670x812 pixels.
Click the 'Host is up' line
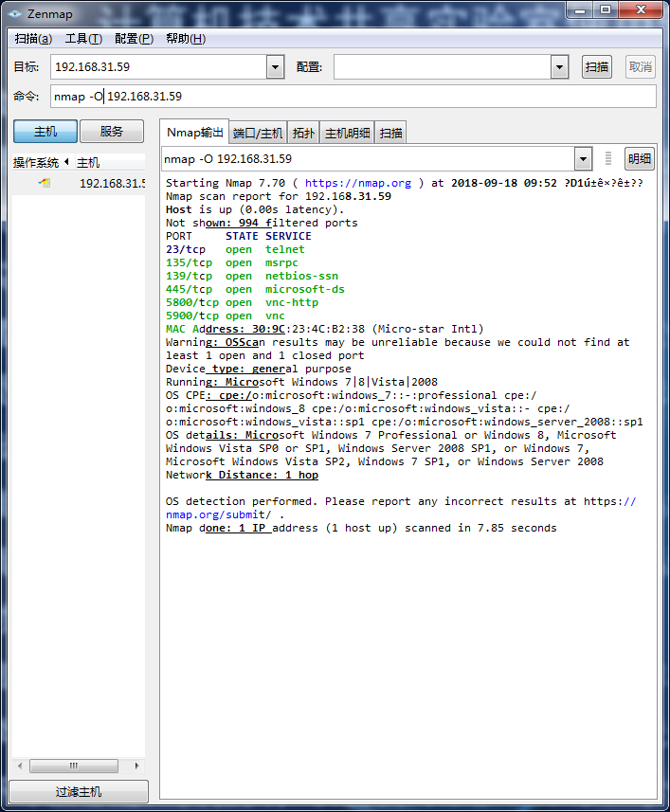tap(255, 209)
